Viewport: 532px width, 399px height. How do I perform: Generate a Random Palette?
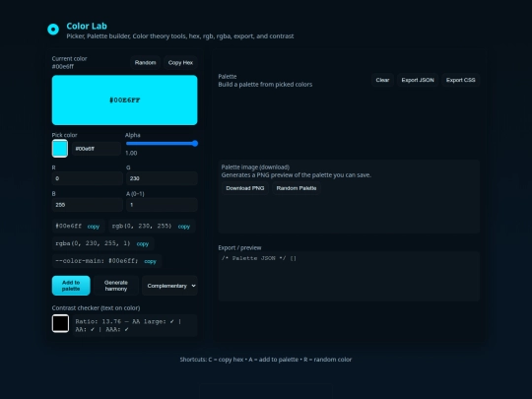coord(297,188)
